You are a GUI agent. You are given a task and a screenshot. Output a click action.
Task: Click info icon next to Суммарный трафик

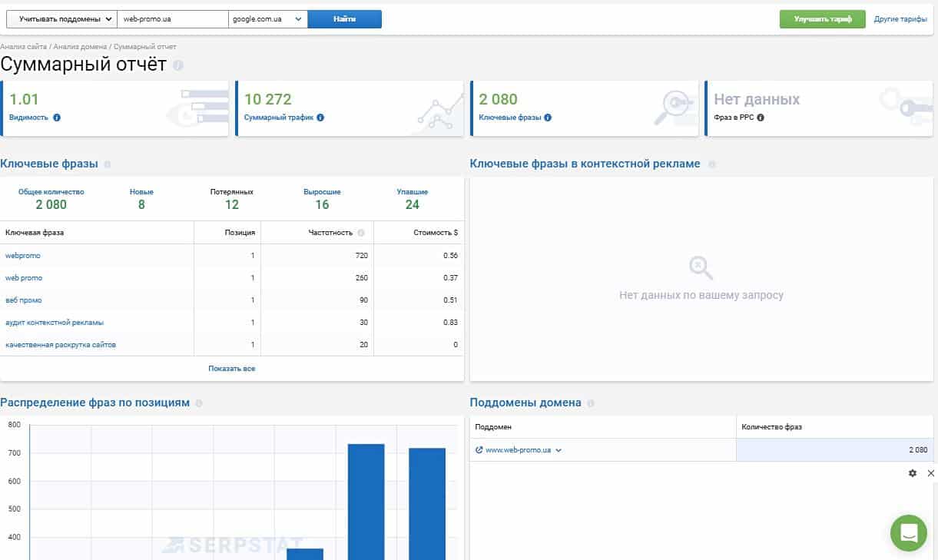coord(320,118)
